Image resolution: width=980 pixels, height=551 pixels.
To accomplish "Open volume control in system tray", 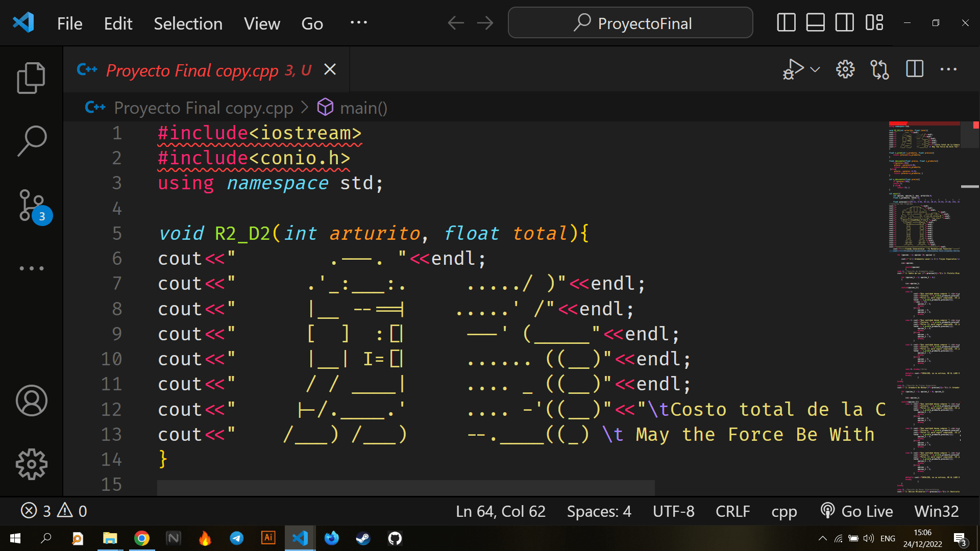I will click(x=869, y=538).
